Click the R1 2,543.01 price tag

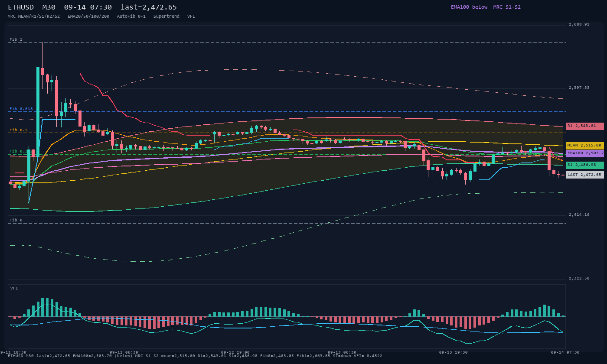[x=585, y=126]
